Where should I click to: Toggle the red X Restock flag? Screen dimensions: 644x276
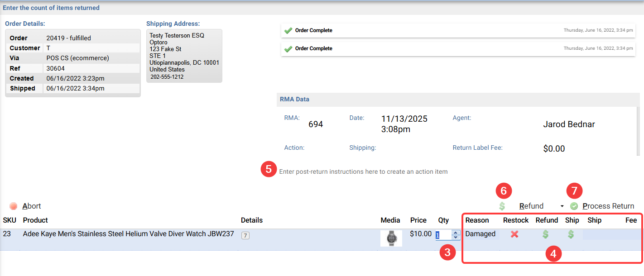click(x=514, y=234)
